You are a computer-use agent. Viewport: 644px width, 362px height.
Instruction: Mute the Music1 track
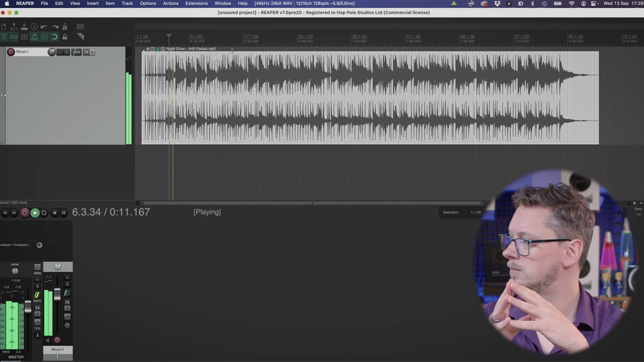59,52
